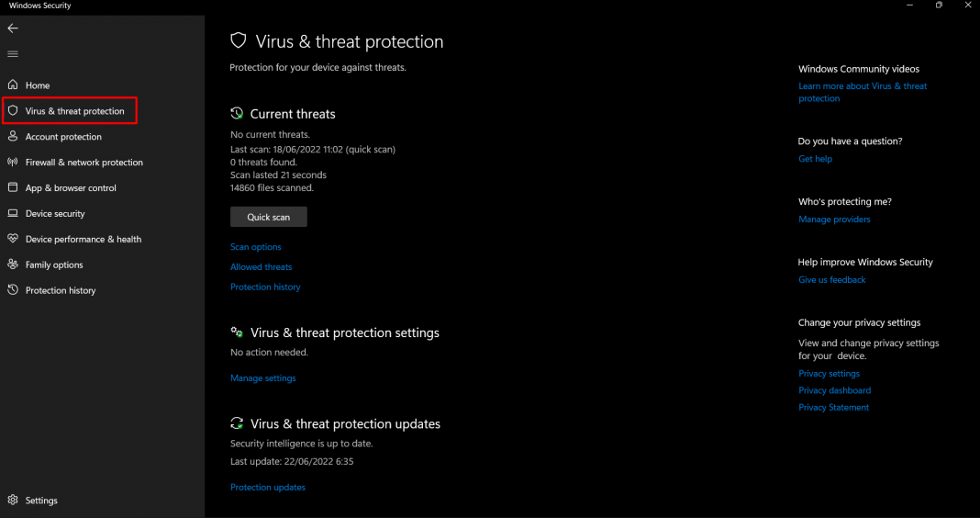
Task: Click the Family options people icon
Action: tap(13, 265)
